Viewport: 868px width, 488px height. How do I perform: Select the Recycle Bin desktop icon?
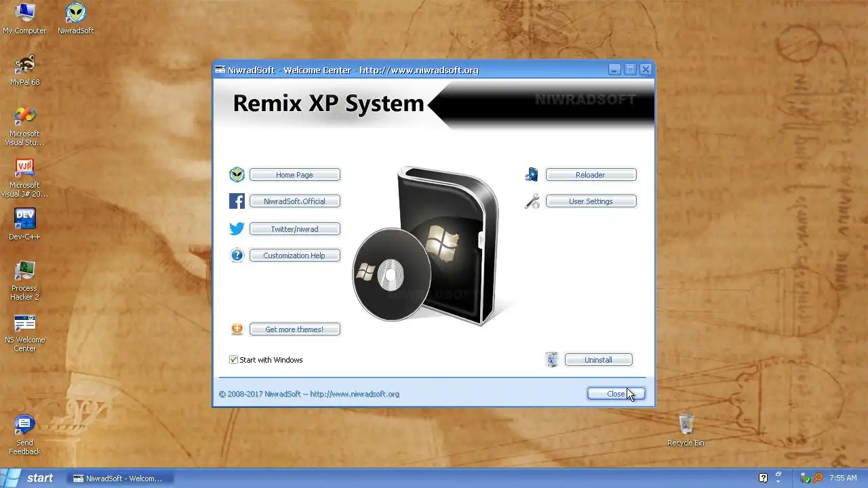click(x=686, y=430)
